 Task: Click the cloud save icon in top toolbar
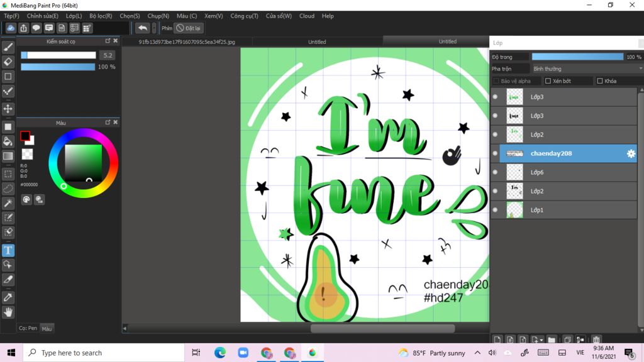[x=11, y=28]
